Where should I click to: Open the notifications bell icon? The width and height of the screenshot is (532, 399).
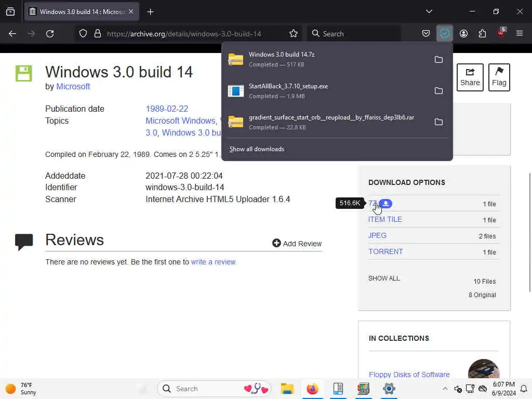tap(524, 389)
